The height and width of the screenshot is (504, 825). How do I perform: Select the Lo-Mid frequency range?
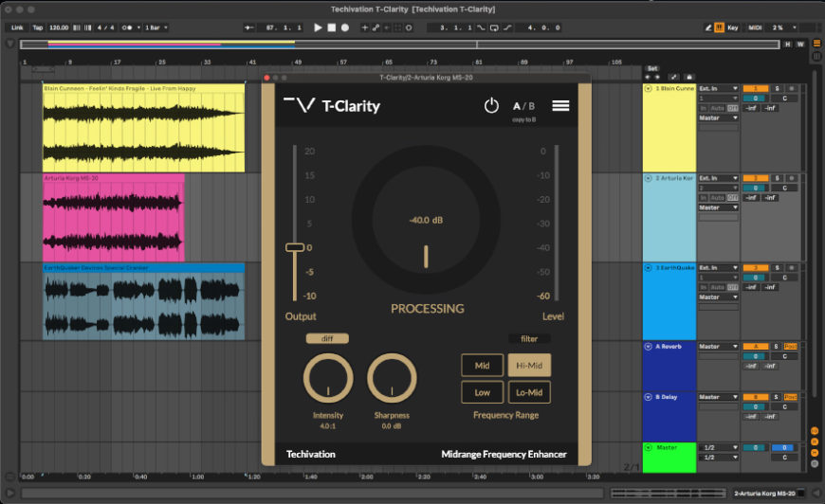[x=529, y=392]
